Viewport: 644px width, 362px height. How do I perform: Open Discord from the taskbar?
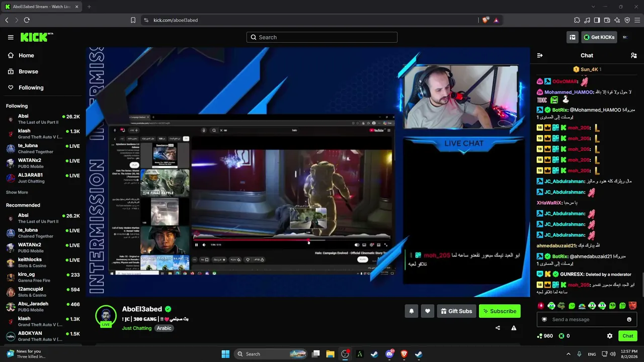pos(389,354)
